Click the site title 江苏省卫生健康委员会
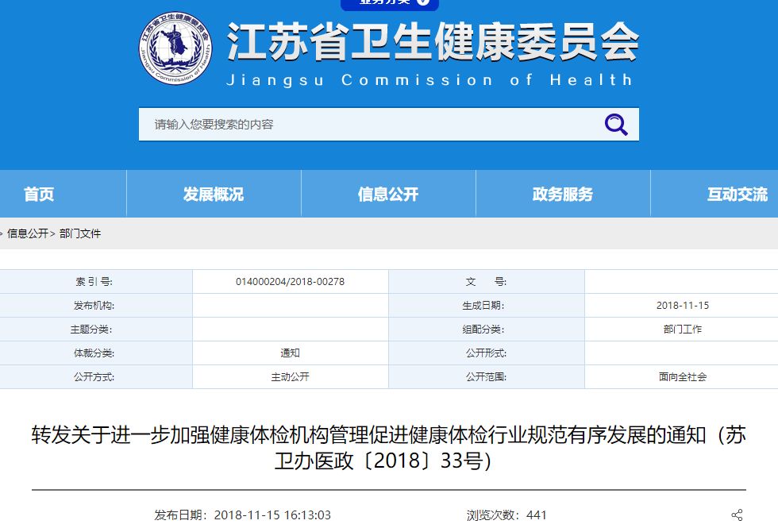Viewport: 778px width, 532px height. click(433, 42)
